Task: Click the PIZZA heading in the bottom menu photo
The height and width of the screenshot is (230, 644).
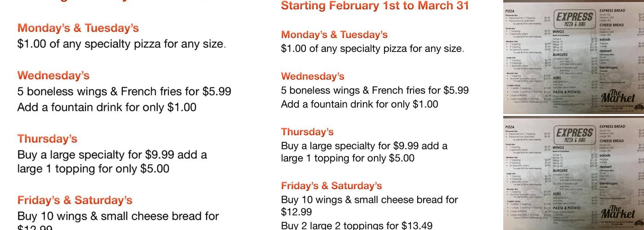Action: coord(510,126)
